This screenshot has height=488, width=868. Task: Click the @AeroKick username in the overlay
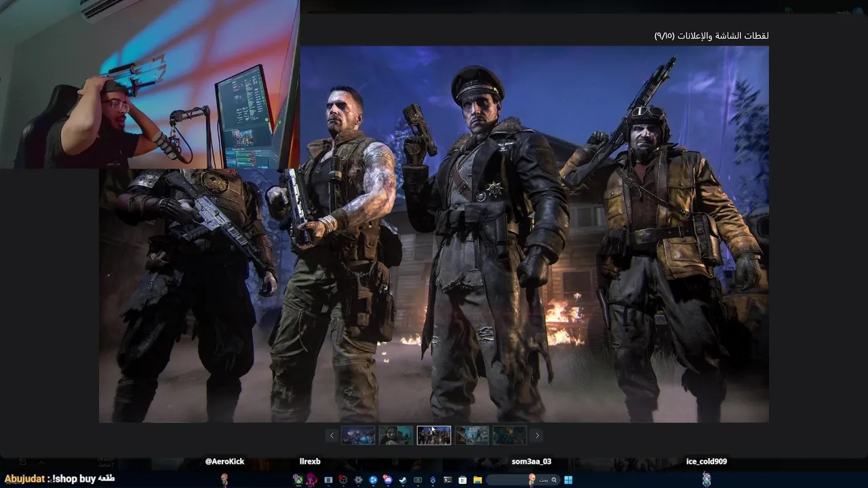coord(224,462)
